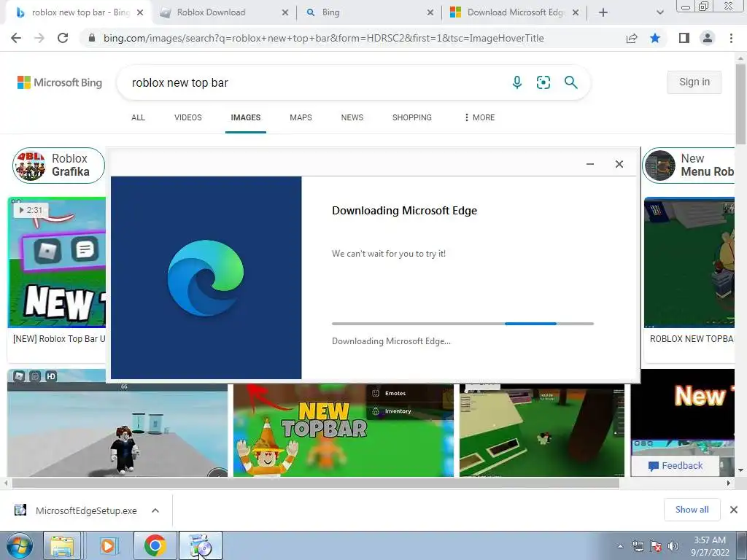Open Windows Media Player taskbar icon

108,545
